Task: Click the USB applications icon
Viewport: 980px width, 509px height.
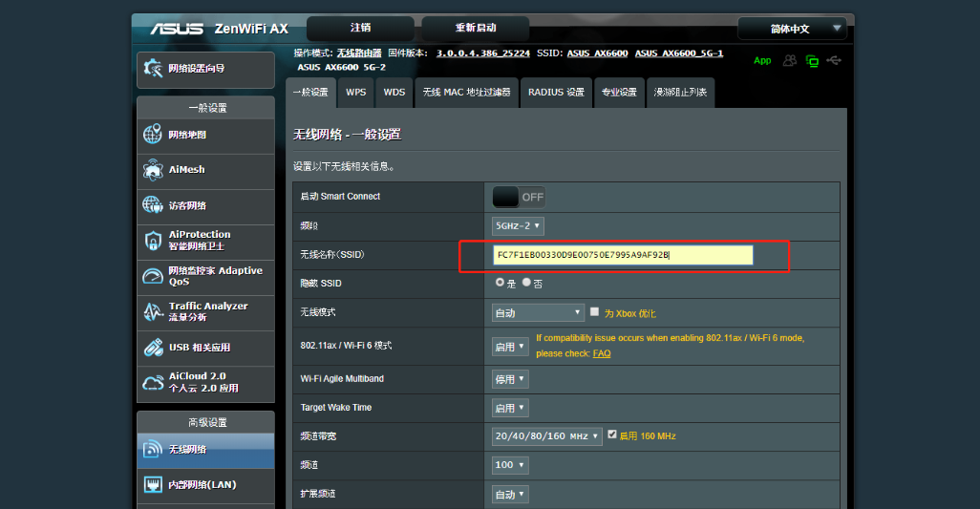Action: pos(153,348)
